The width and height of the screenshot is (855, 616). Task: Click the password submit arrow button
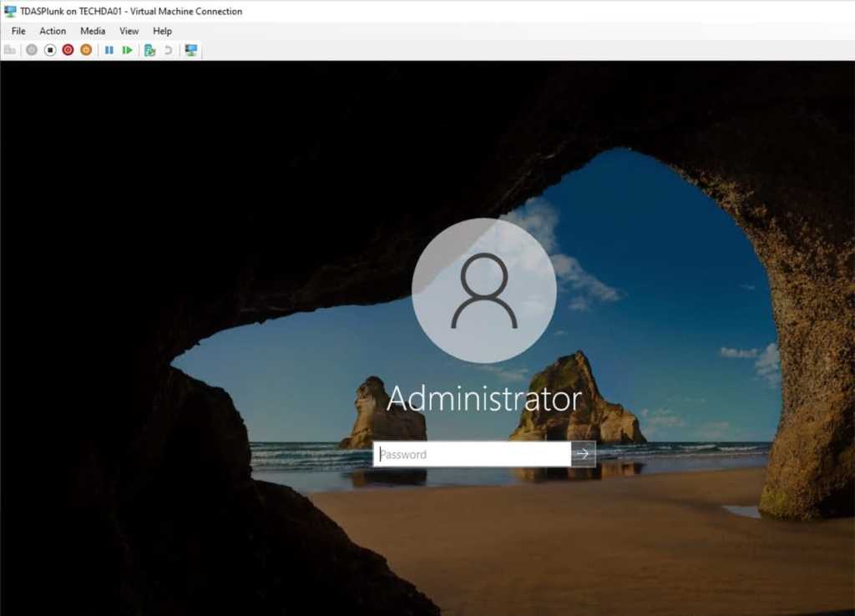(x=582, y=454)
